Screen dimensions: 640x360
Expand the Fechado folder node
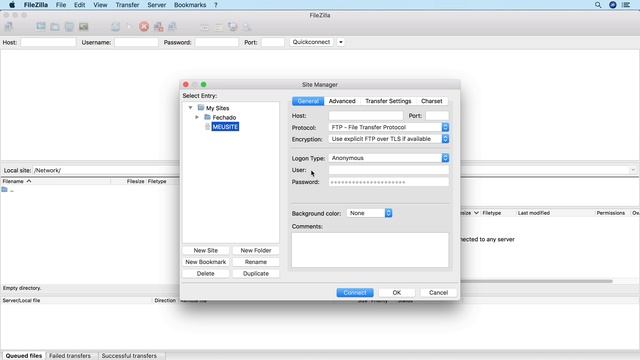[197, 117]
